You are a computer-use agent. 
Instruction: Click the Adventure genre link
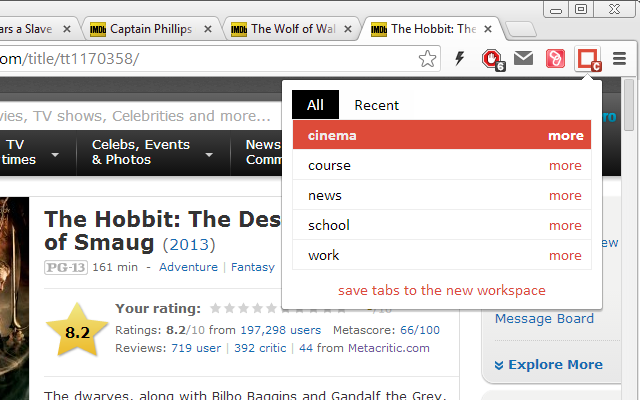[188, 267]
